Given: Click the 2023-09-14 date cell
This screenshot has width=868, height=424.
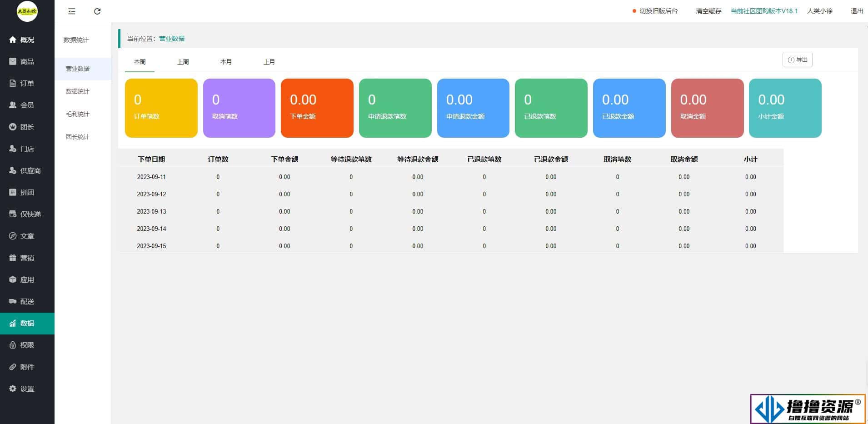Looking at the screenshot, I should [x=151, y=229].
